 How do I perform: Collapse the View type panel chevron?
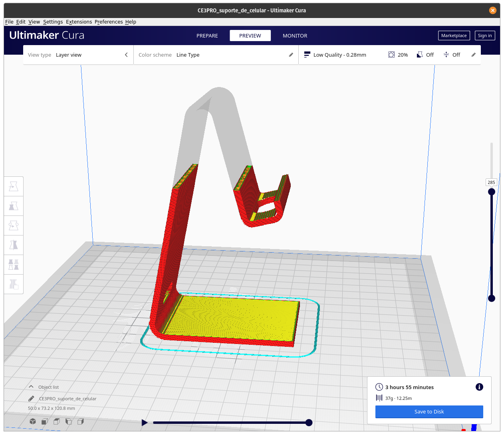coord(126,55)
